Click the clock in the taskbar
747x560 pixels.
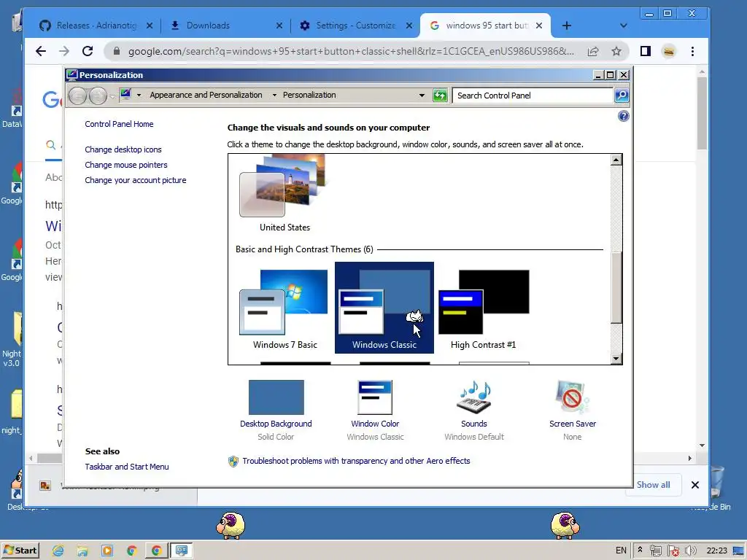point(716,551)
